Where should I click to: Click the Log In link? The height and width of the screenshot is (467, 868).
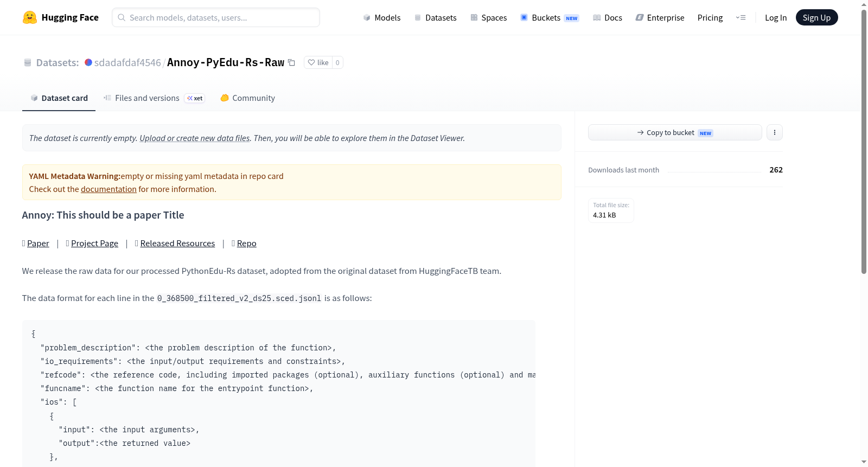tap(776, 17)
